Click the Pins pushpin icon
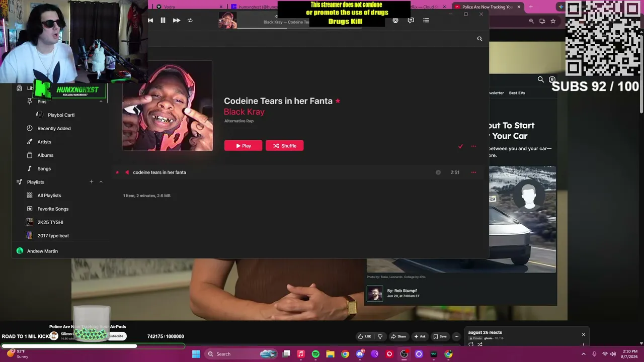Viewport: 644px width, 362px height. (x=30, y=102)
